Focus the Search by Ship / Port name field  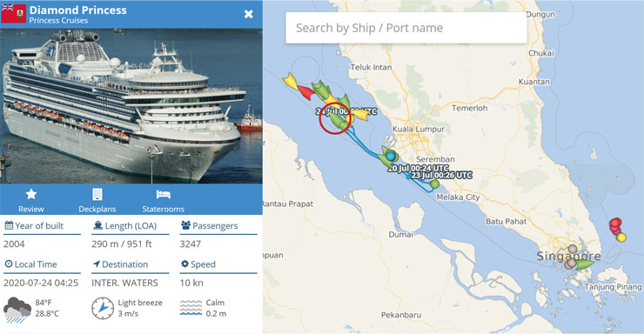coord(406,28)
